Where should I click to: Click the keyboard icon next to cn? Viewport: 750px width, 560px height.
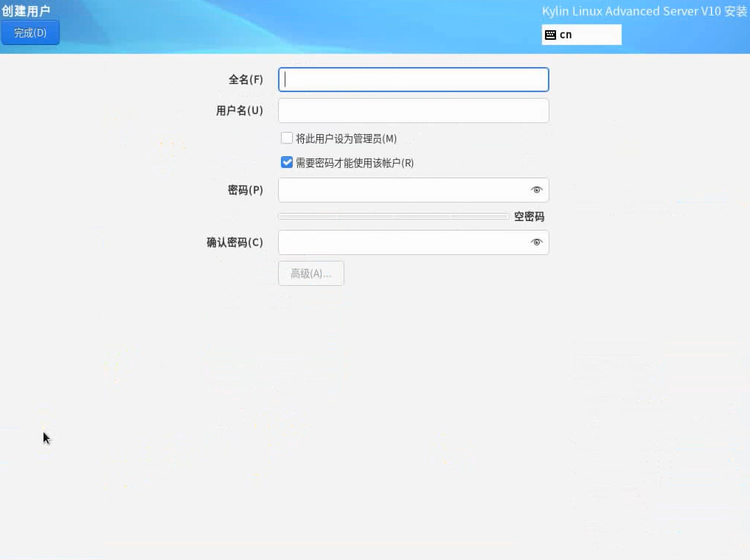pyautogui.click(x=550, y=35)
